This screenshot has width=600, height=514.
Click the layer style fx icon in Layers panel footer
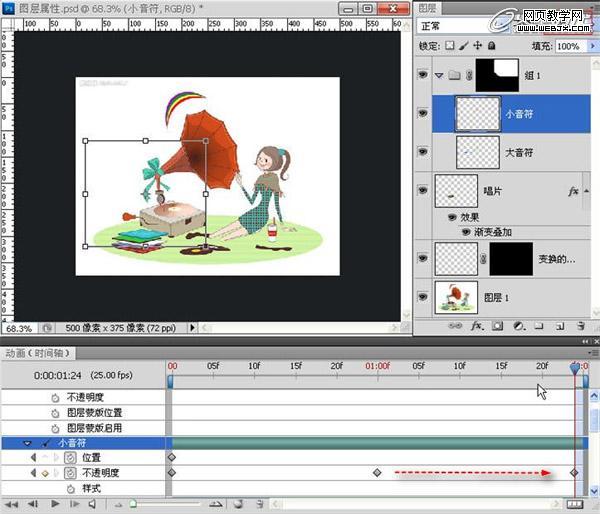coord(478,326)
